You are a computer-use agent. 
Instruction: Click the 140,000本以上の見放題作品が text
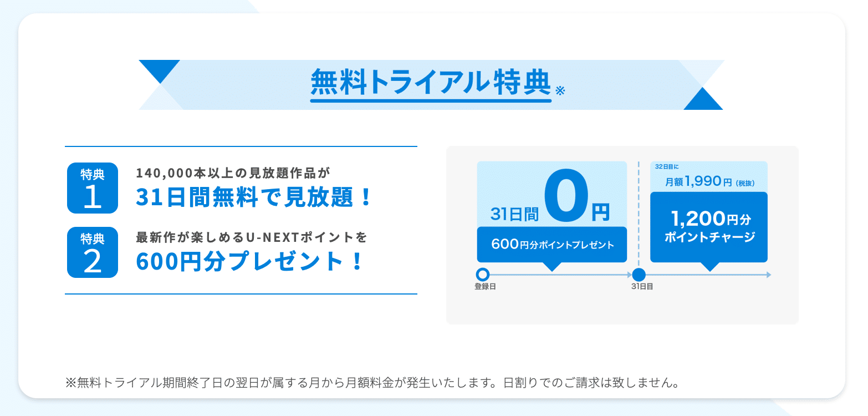(233, 173)
